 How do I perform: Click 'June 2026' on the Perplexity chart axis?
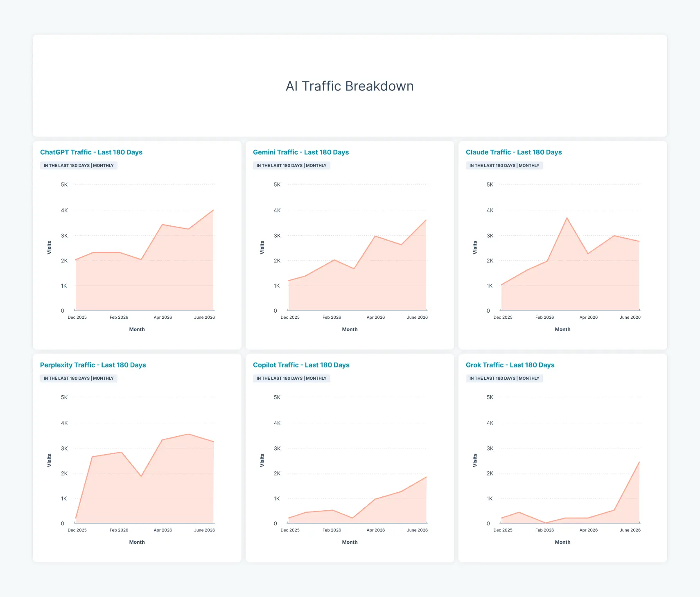pyautogui.click(x=204, y=530)
